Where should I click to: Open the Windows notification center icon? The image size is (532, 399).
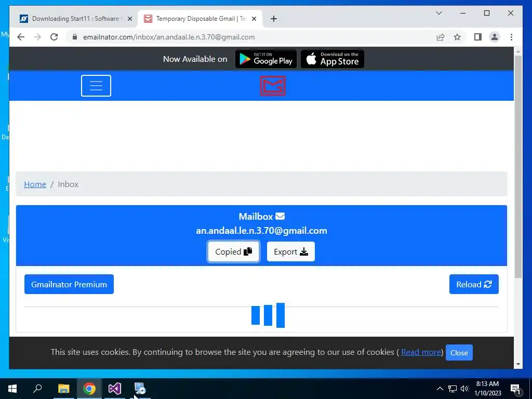(516, 389)
